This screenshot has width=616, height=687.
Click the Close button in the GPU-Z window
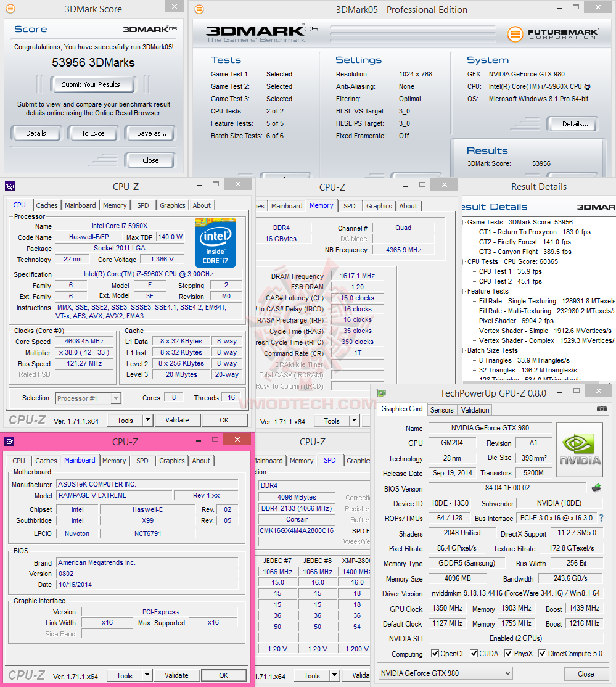click(586, 674)
